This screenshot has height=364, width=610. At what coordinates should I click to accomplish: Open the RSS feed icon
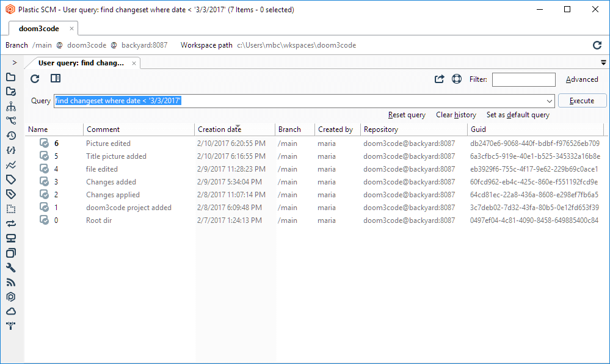coord(11,282)
